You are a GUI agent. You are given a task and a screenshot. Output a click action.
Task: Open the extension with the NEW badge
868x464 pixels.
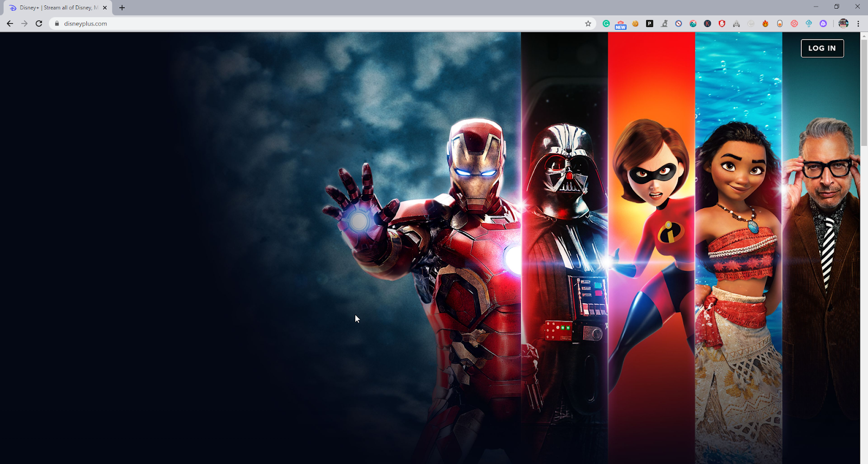tap(621, 24)
